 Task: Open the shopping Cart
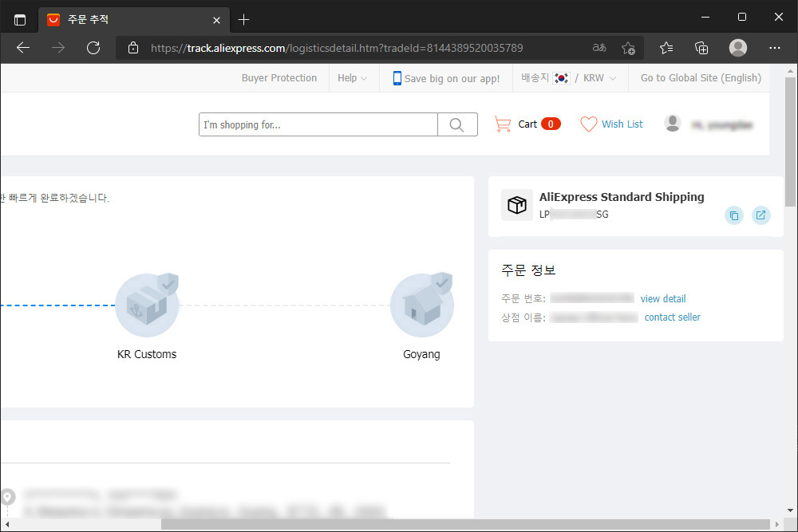pyautogui.click(x=527, y=124)
